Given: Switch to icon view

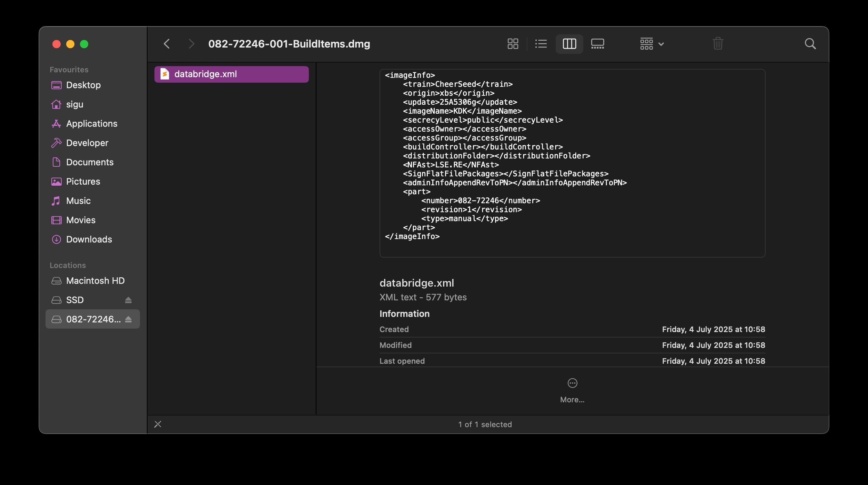Looking at the screenshot, I should 513,44.
